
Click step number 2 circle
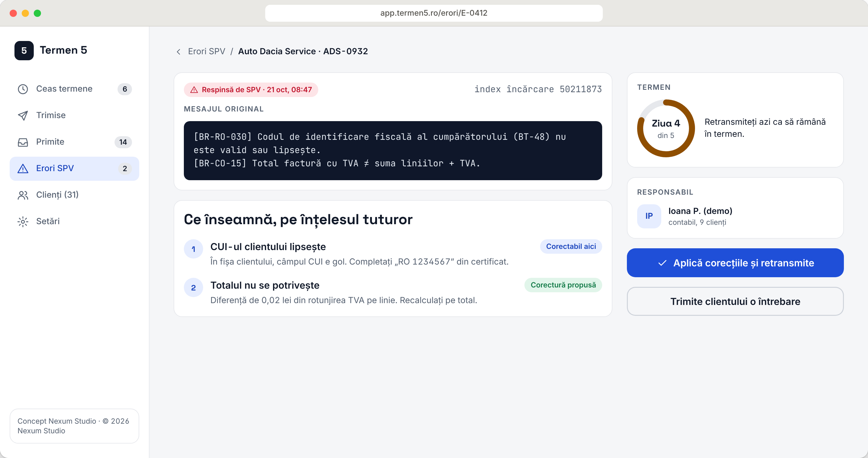[193, 287]
